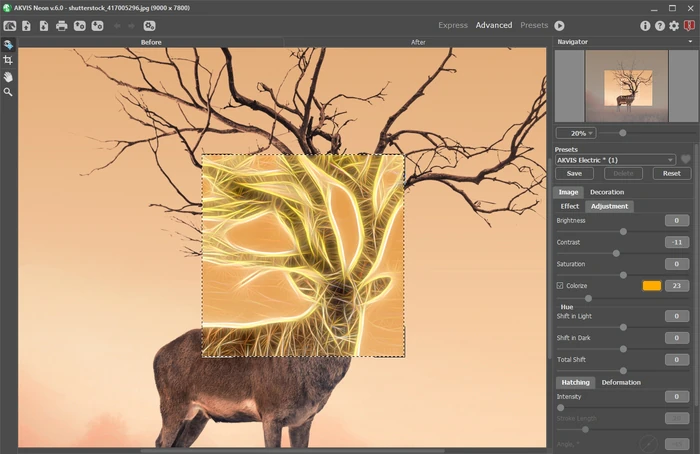This screenshot has height=454, width=700.
Task: Undo last action with the left arrow
Action: tap(117, 26)
